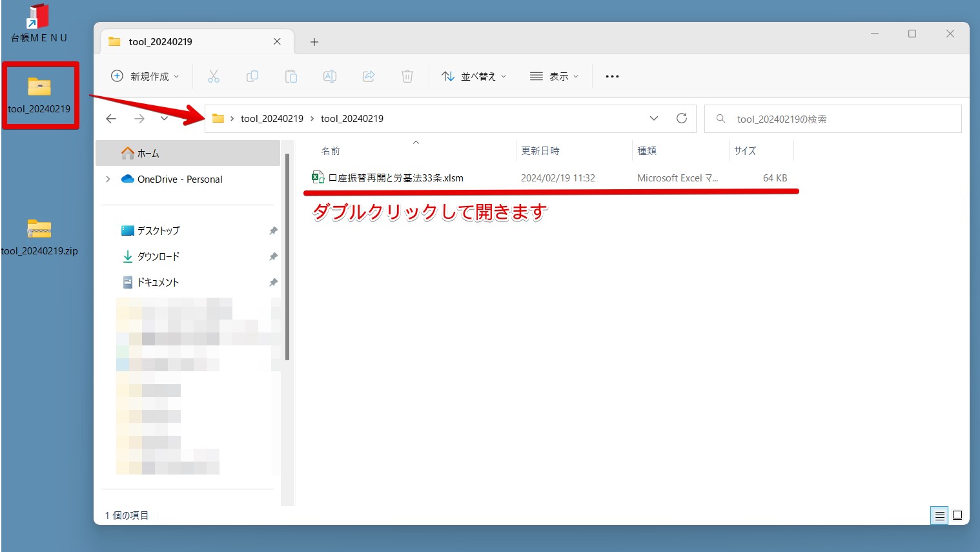Open the three-dot more options menu
This screenshot has height=552, width=980.
612,76
